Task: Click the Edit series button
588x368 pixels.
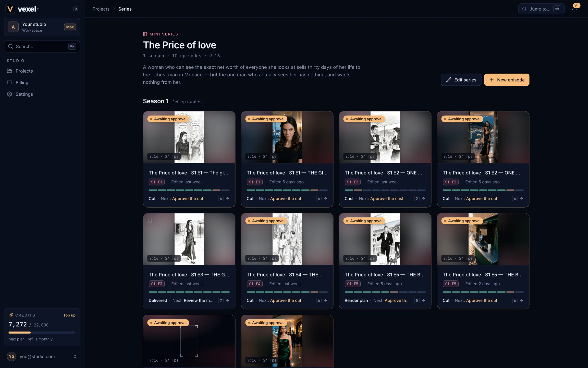Action: pos(461,80)
